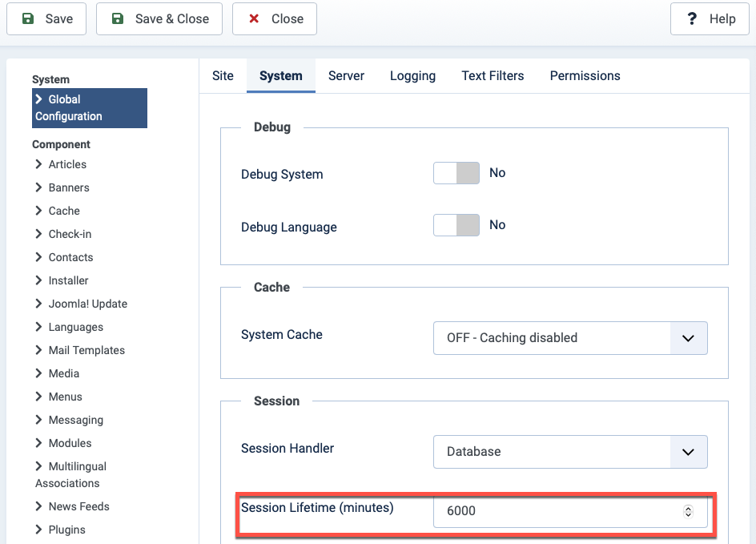Click into the Session Lifetime minutes field
Screen dimensions: 756x544
553,511
